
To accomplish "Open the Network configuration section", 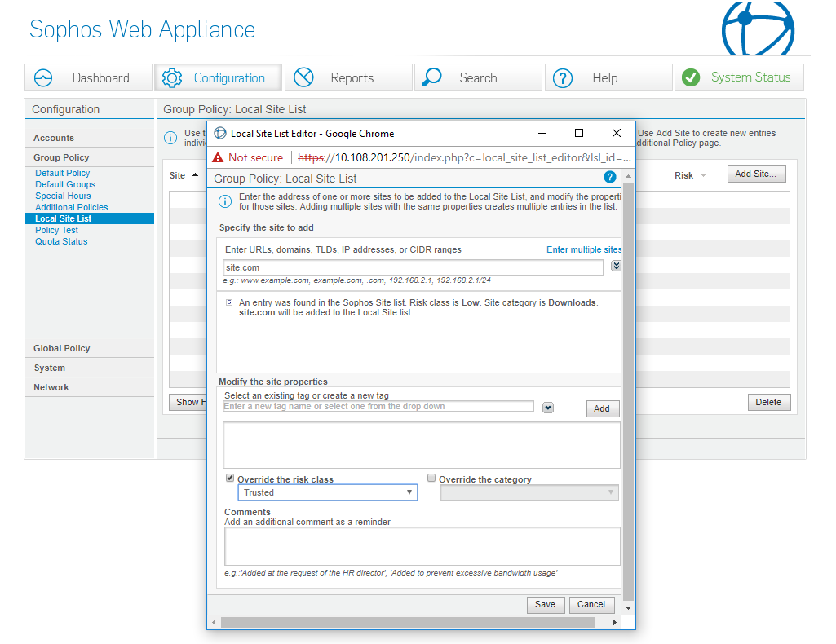I will point(51,386).
